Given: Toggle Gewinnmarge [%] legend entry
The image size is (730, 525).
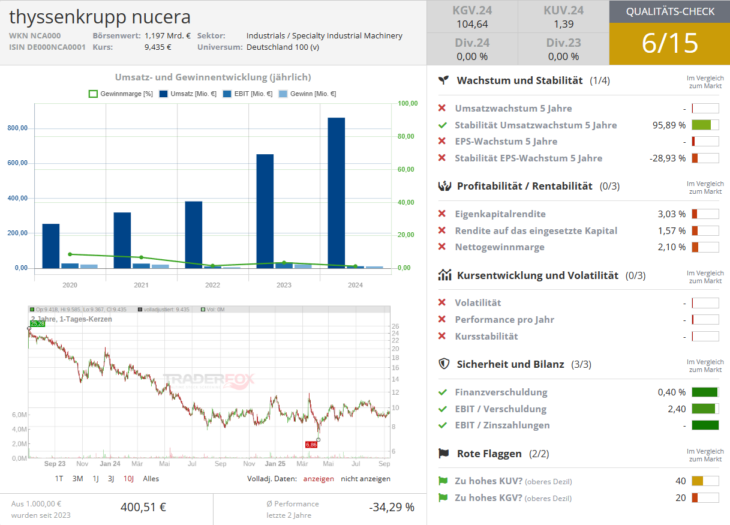Looking at the screenshot, I should pyautogui.click(x=121, y=94).
